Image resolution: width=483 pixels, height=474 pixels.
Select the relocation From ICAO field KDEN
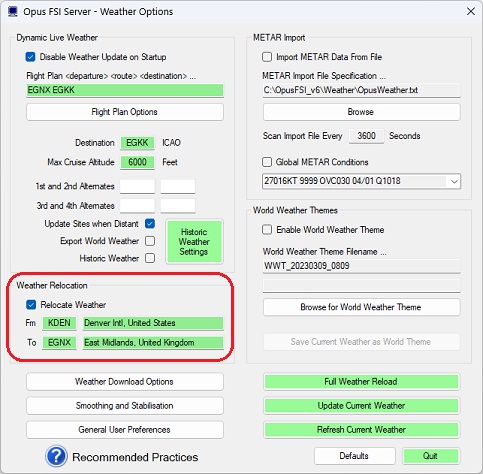[59, 323]
